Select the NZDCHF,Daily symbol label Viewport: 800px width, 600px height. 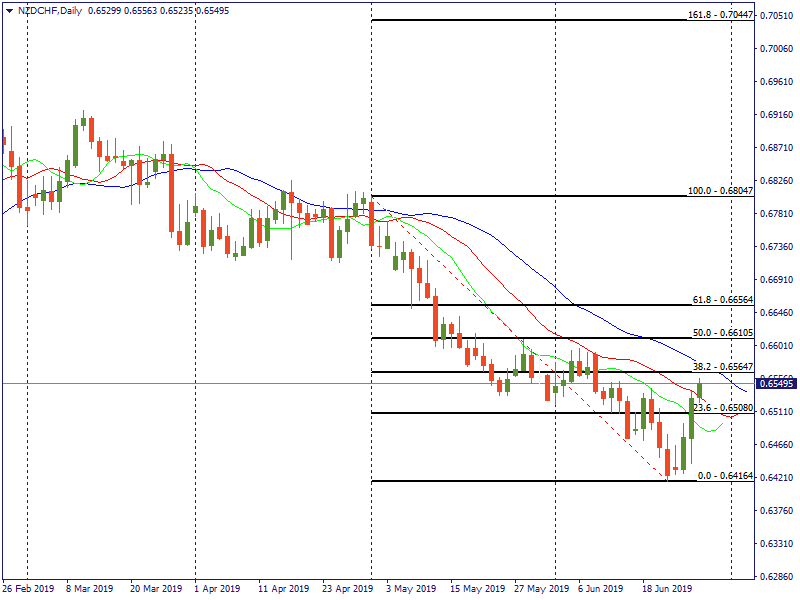51,9
